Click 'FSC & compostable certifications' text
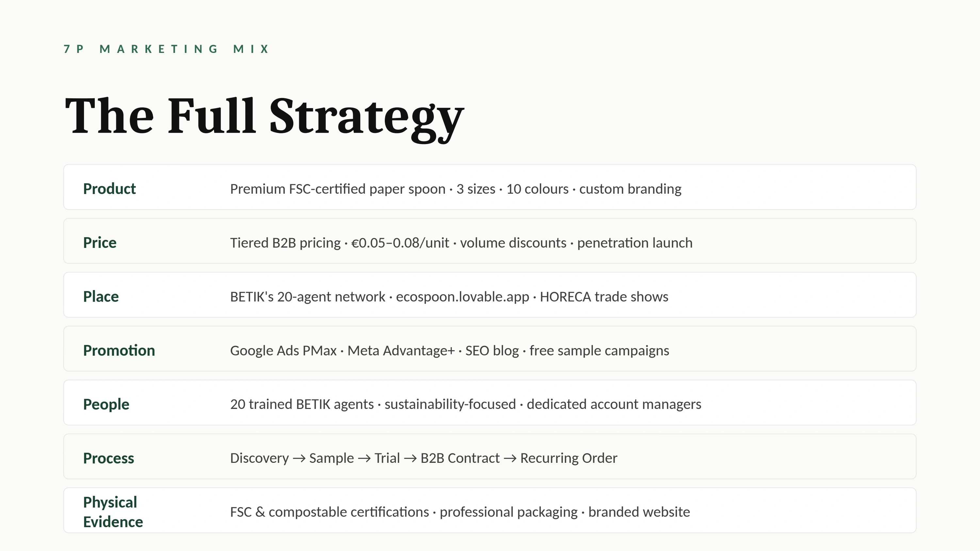Viewport: 980px width, 551px height. pos(330,512)
